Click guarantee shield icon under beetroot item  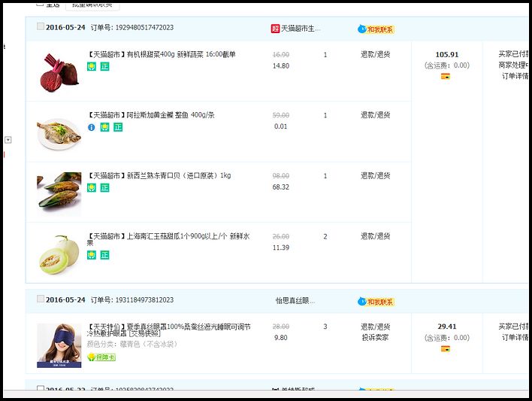[91, 66]
